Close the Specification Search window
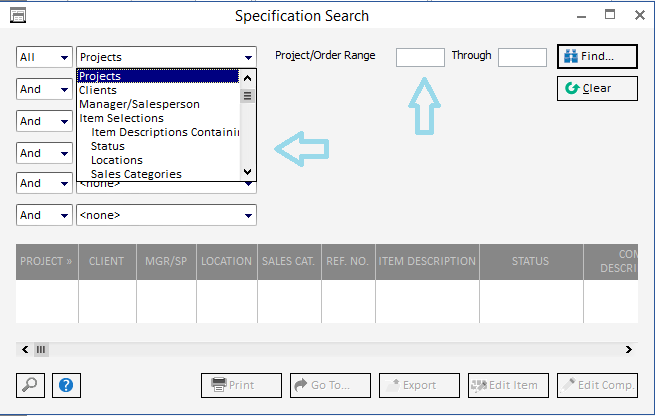This screenshot has width=655, height=416. (x=640, y=15)
